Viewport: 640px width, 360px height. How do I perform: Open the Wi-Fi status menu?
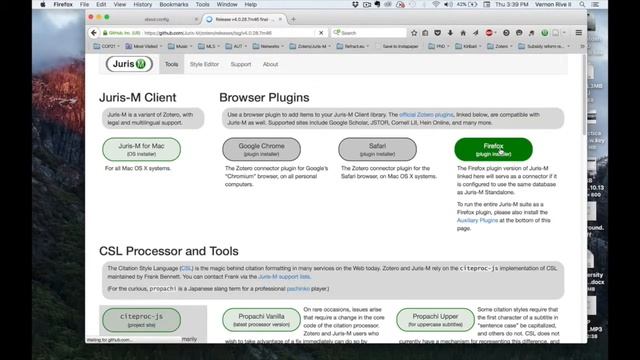pos(436,4)
